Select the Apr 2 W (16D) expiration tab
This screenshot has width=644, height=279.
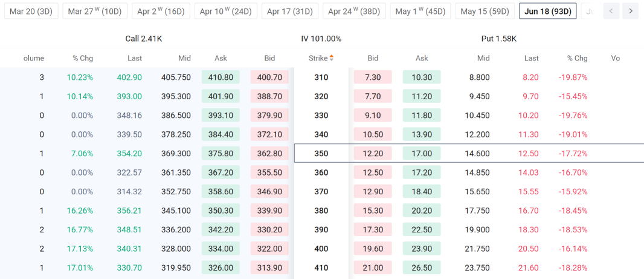[x=161, y=11]
